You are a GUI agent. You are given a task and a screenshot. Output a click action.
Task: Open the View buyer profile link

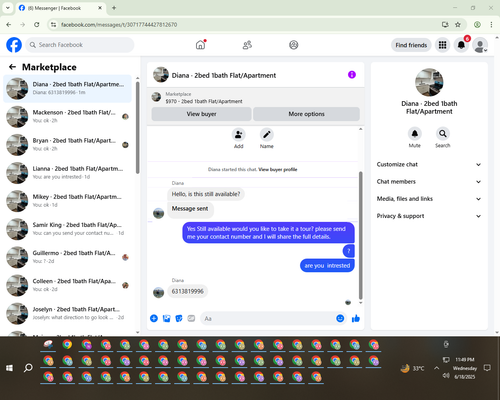[278, 169]
